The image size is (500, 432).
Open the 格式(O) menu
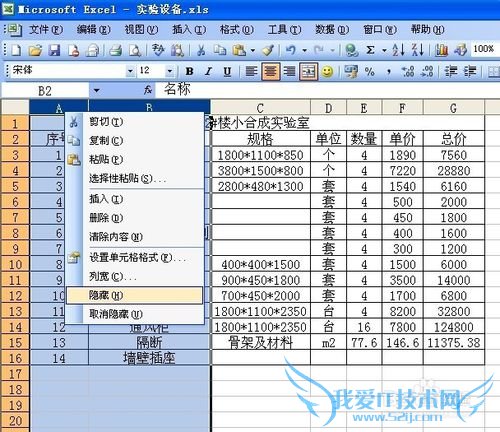[x=237, y=30]
